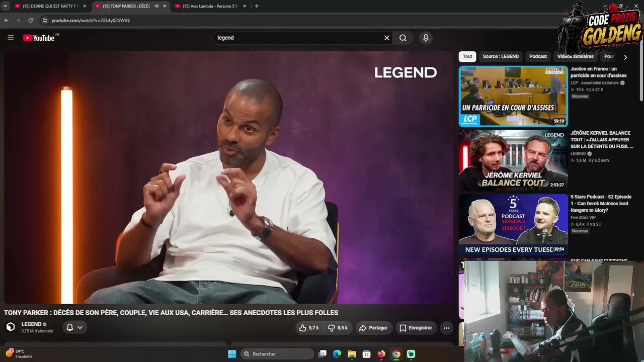
Task: Open Un parricide en cour d'assises thumbnail
Action: pyautogui.click(x=513, y=96)
